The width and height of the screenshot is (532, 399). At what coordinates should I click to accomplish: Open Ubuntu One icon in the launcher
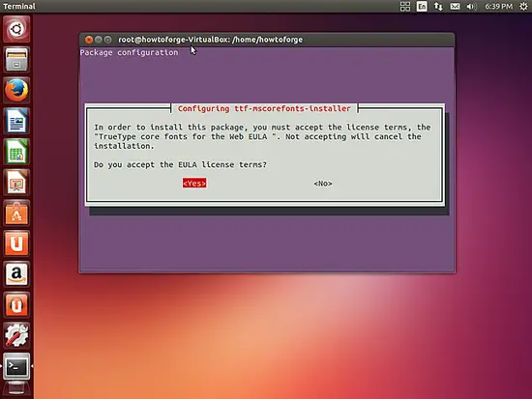[16, 243]
